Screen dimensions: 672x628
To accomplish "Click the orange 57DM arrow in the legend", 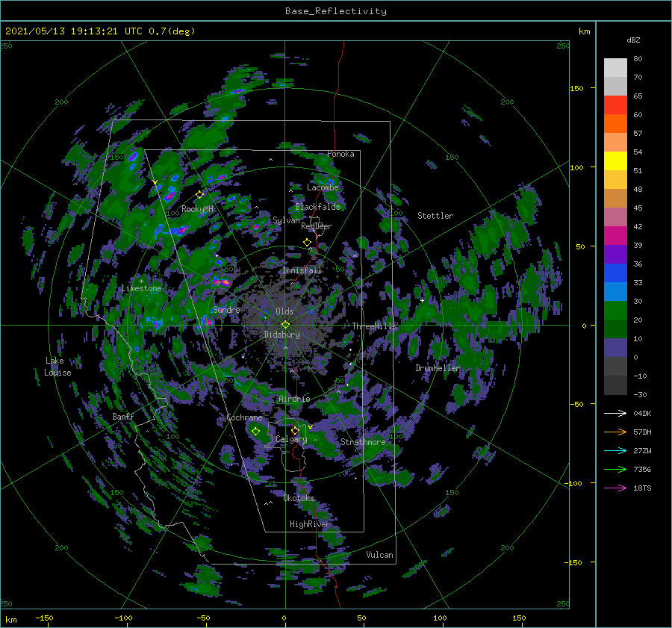I will pos(615,432).
